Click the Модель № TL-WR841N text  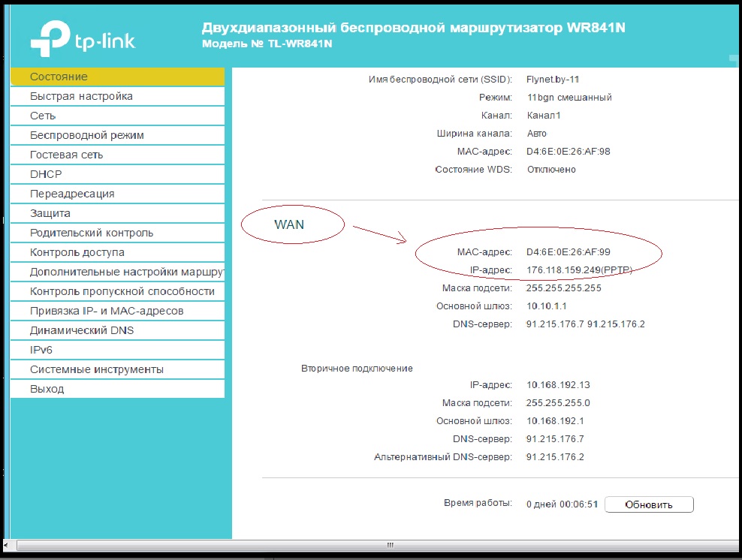pyautogui.click(x=267, y=44)
